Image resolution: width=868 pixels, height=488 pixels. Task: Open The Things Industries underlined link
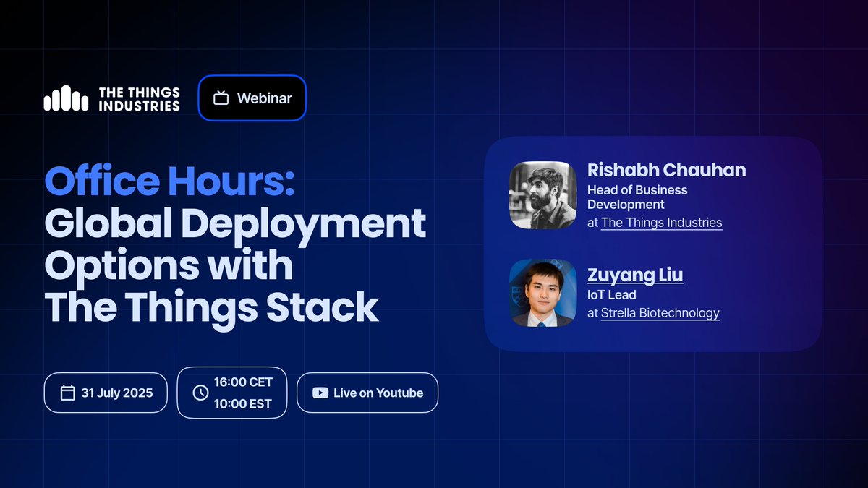click(x=662, y=223)
